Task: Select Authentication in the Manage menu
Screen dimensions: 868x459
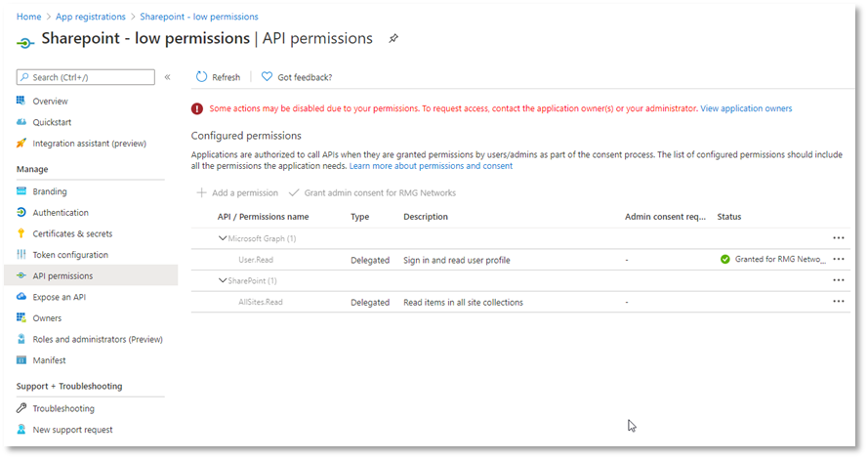Action: coord(61,213)
